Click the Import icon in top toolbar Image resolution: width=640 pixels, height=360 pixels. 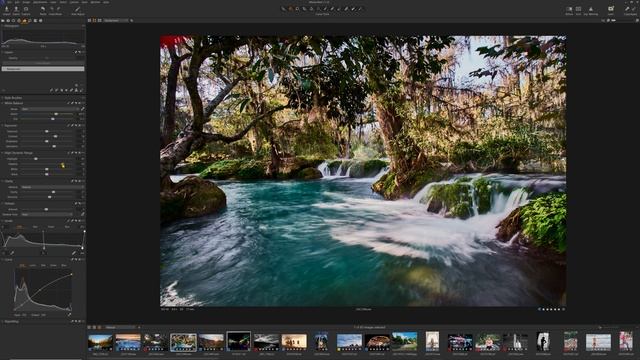7,9
